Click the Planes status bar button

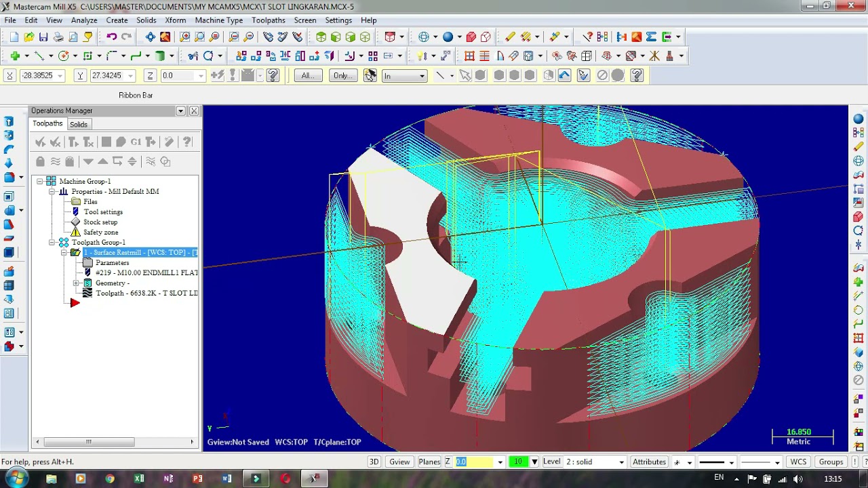pos(429,462)
